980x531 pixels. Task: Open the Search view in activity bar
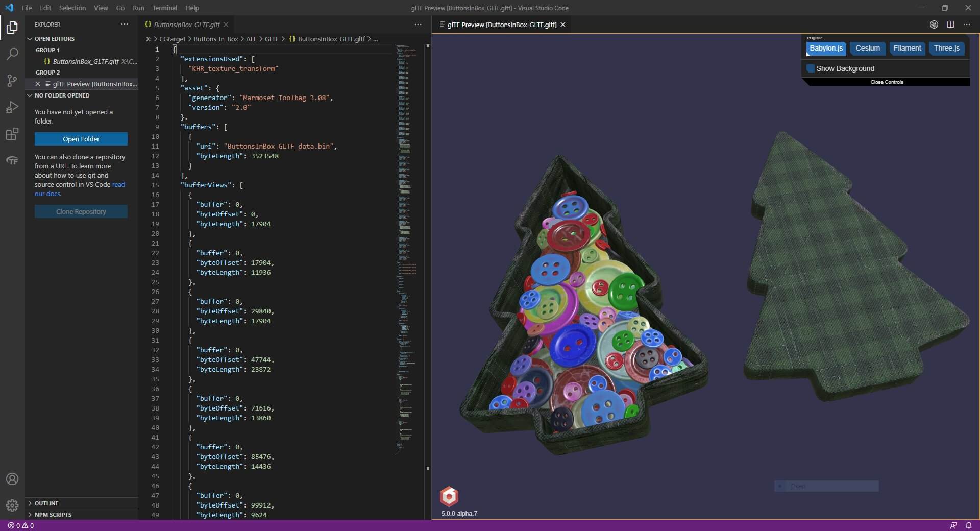pos(12,54)
